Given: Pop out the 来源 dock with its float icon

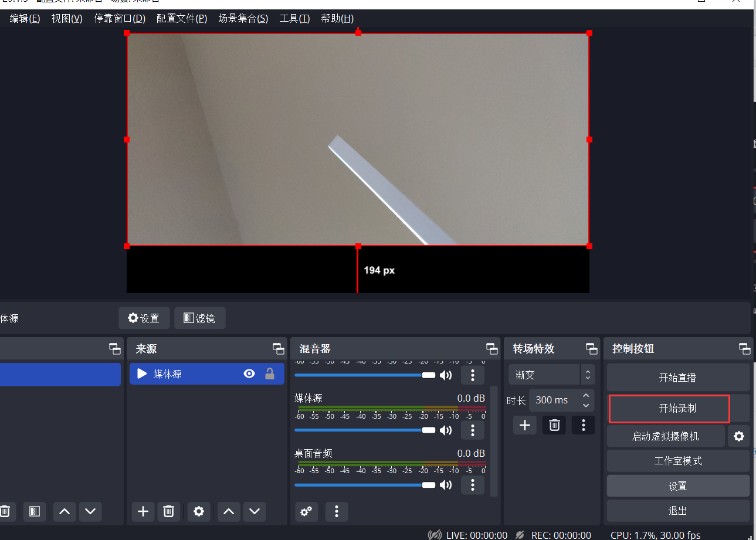Looking at the screenshot, I should pyautogui.click(x=279, y=349).
